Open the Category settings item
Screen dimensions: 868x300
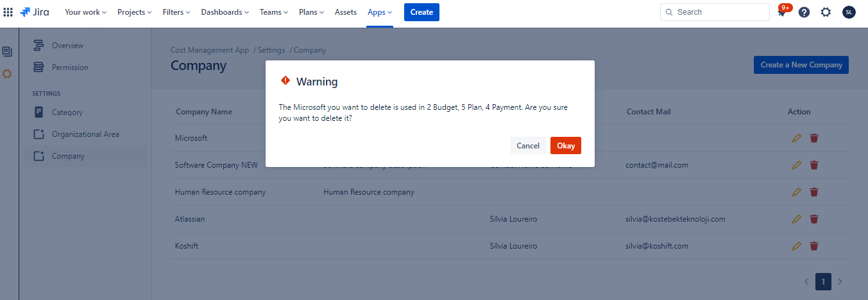pyautogui.click(x=85, y=112)
